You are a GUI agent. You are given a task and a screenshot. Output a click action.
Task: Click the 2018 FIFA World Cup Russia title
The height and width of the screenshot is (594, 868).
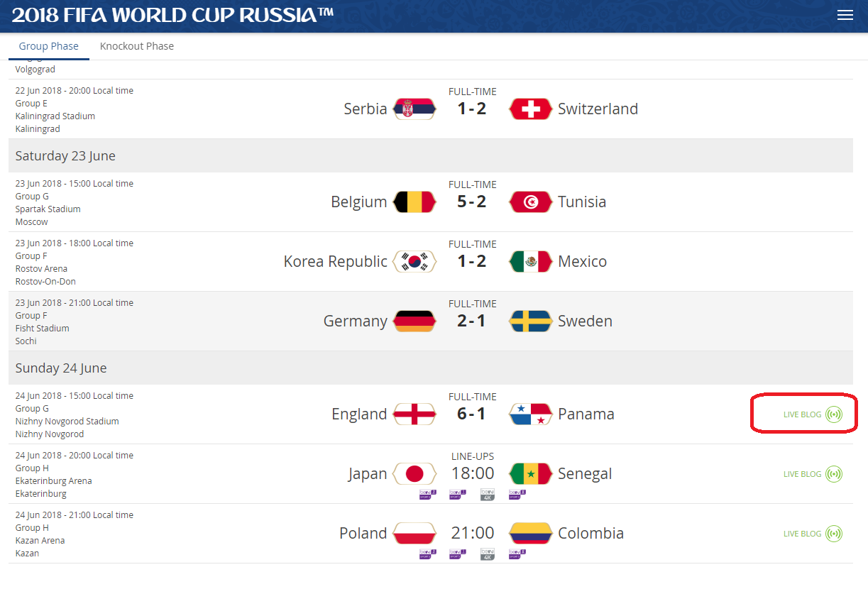[172, 15]
